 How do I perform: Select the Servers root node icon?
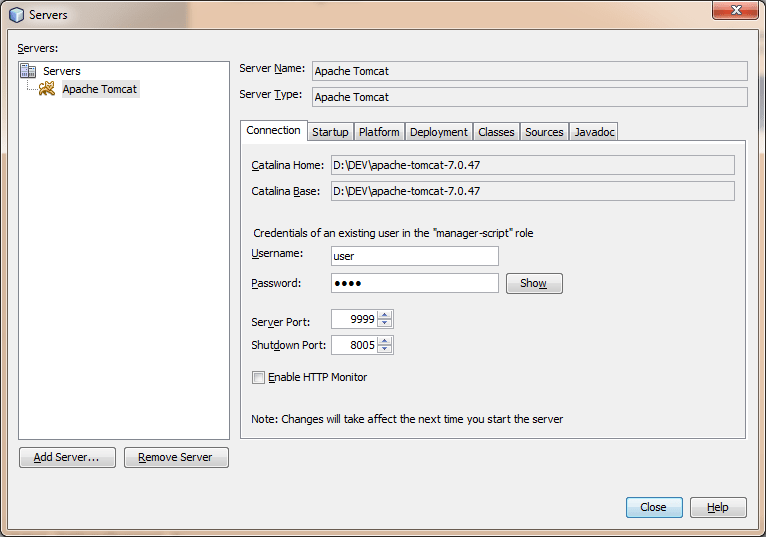pos(28,71)
